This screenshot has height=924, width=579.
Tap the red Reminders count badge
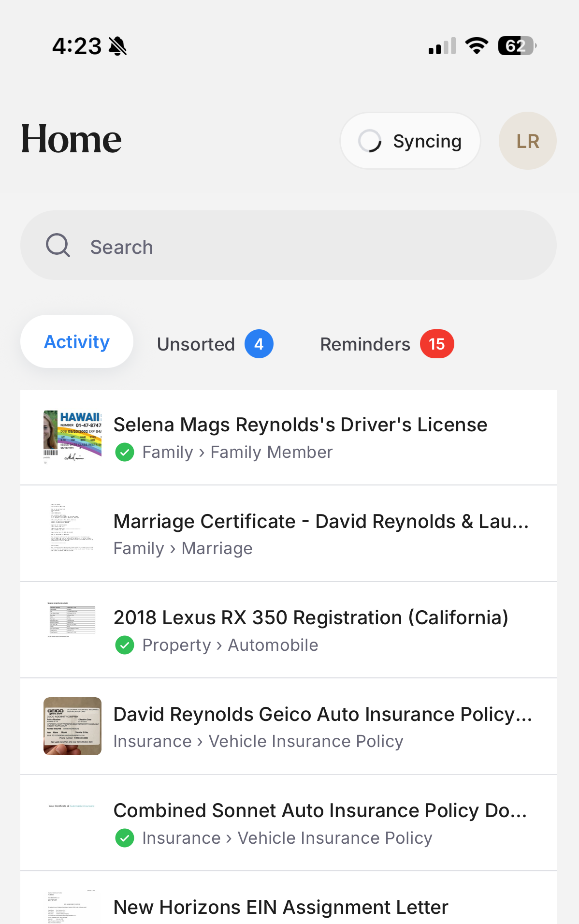point(437,344)
